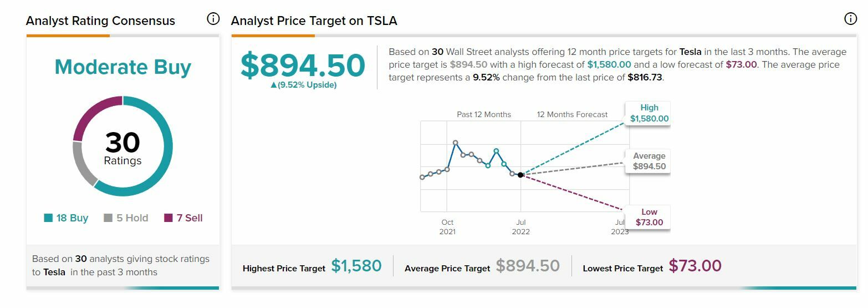This screenshot has width=868, height=308.
Task: Click the Past 12 Months chart label
Action: coord(484,114)
